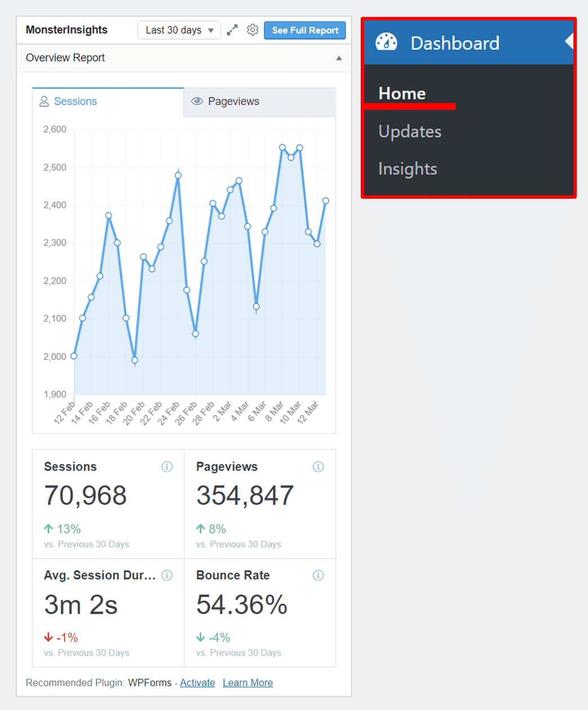Collapse the Overview Report panel
Screen dimensions: 588x710
click(339, 57)
